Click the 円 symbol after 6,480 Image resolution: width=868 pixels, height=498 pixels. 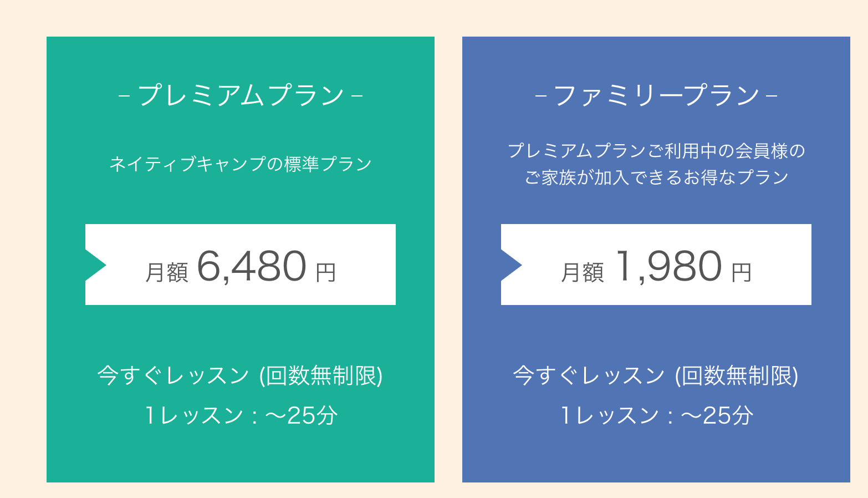coord(326,272)
